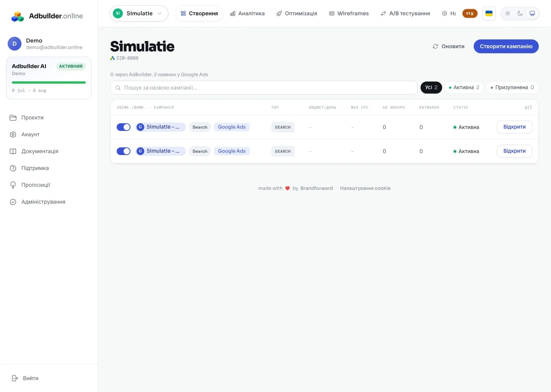The width and height of the screenshot is (551, 392).
Task: Click the Підтримка help icon
Action: click(13, 168)
